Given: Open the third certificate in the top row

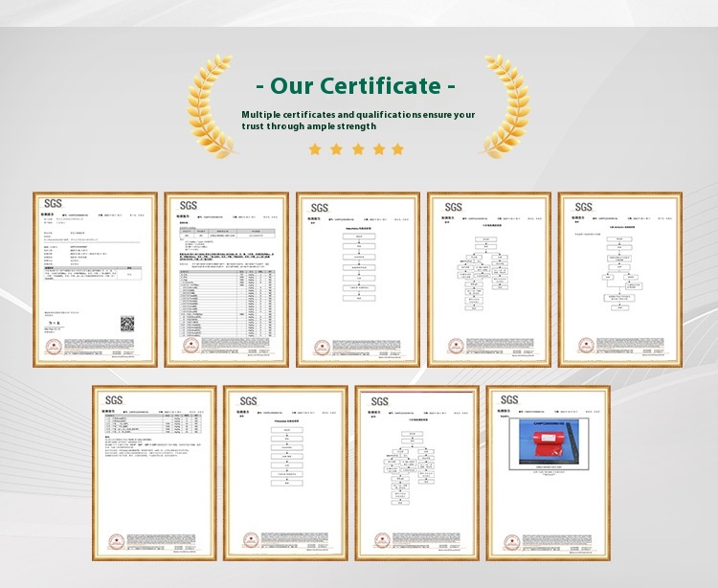Looking at the screenshot, I should [357, 279].
